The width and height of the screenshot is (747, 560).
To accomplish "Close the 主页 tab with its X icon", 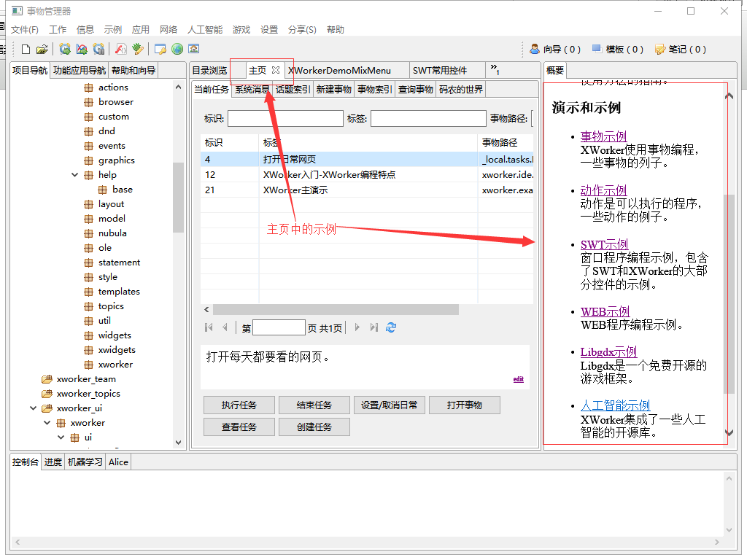I will 276,70.
